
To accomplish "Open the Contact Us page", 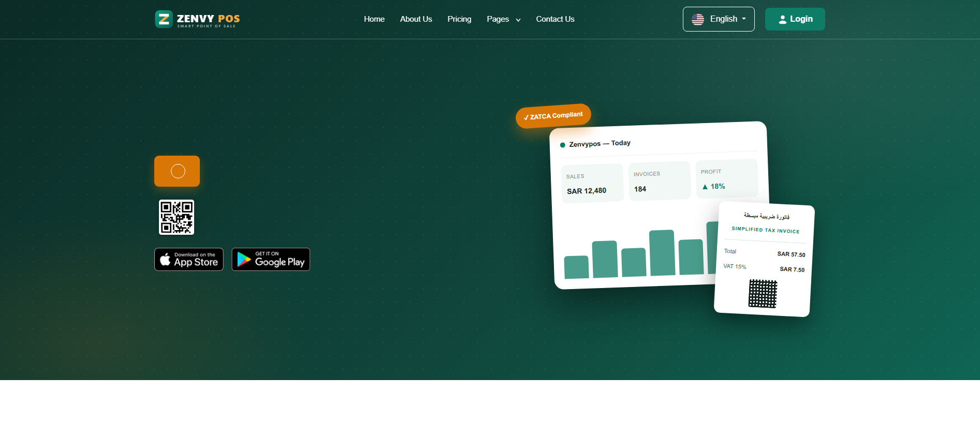I will point(555,19).
